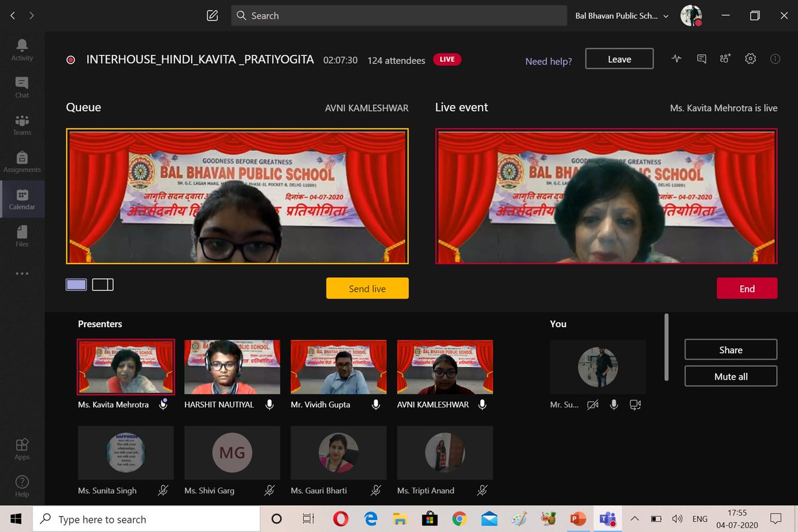Open Help in the sidebar
Viewport: 798px width, 532px height.
click(22, 486)
